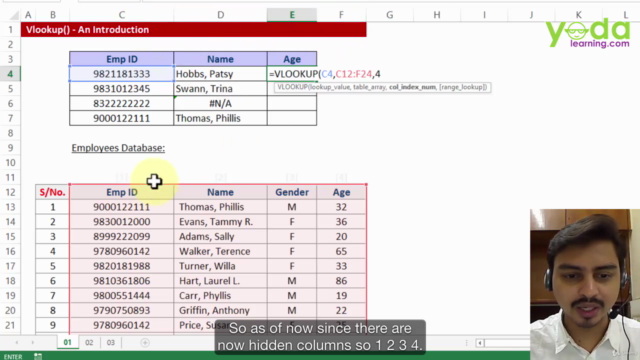The image size is (640, 360).
Task: Click the ENTER mode status indicator
Action: pos(13,357)
